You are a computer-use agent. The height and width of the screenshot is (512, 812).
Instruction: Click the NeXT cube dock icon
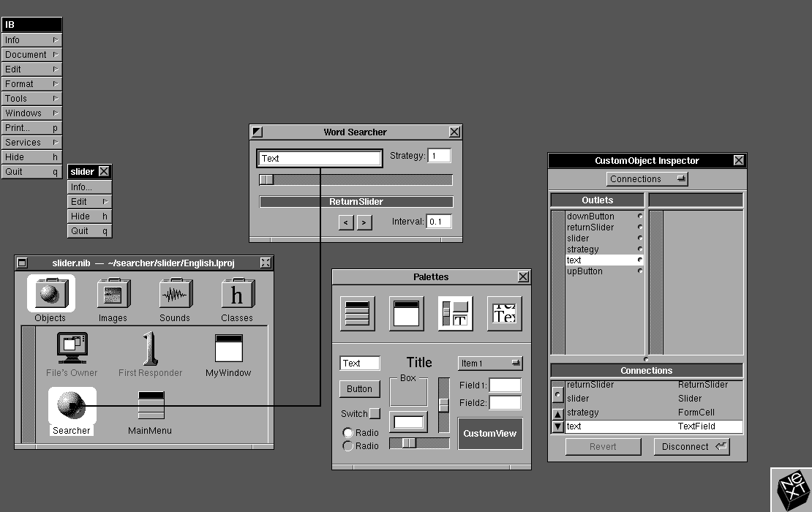[790, 489]
